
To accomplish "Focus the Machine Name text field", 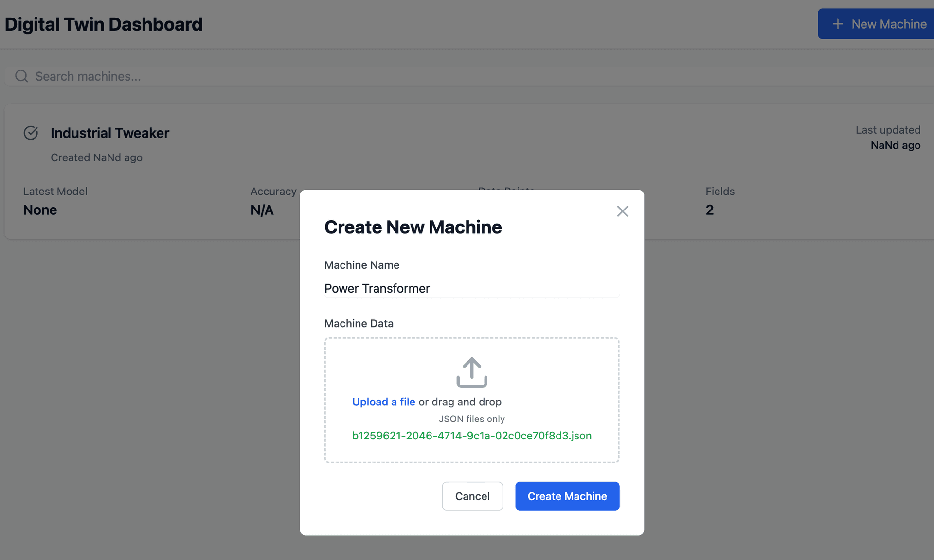I will pos(471,288).
